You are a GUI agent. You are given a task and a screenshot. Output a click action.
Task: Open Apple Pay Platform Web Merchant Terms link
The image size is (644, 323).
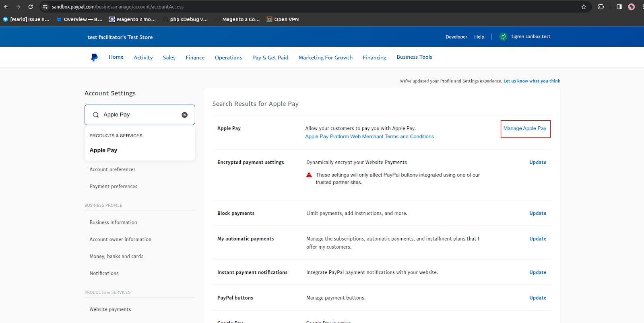click(369, 136)
